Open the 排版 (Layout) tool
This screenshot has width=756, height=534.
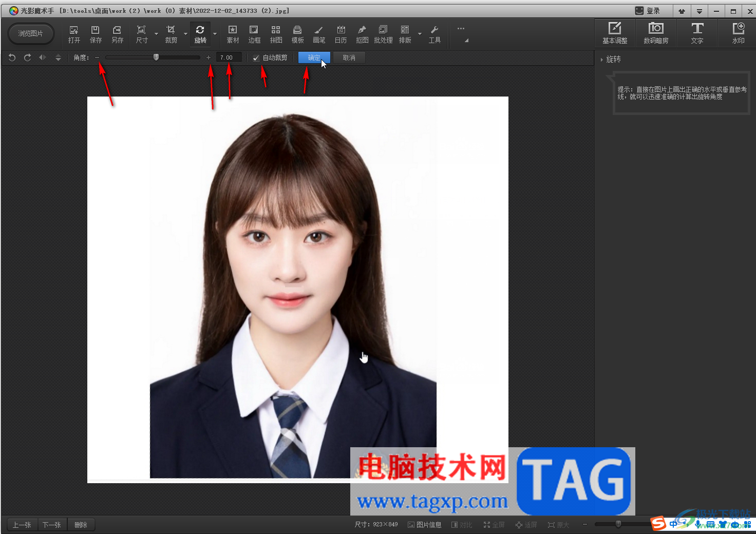pos(405,34)
